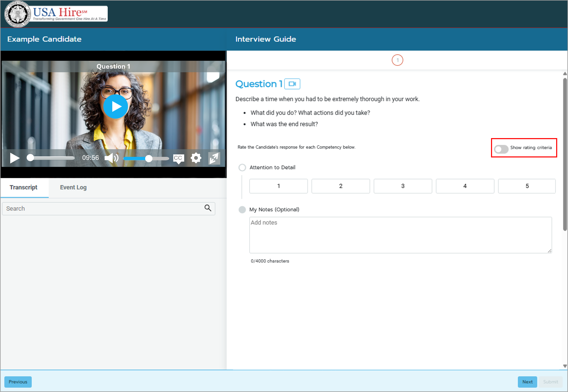
Task: Click the small play icon in the video control bar
Action: point(15,158)
